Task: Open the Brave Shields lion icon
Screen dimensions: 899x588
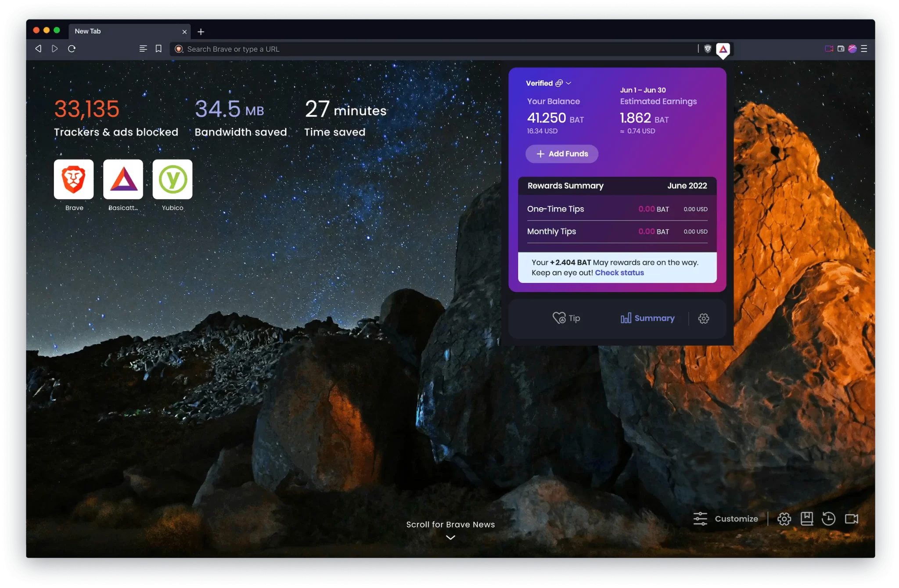Action: (x=708, y=49)
